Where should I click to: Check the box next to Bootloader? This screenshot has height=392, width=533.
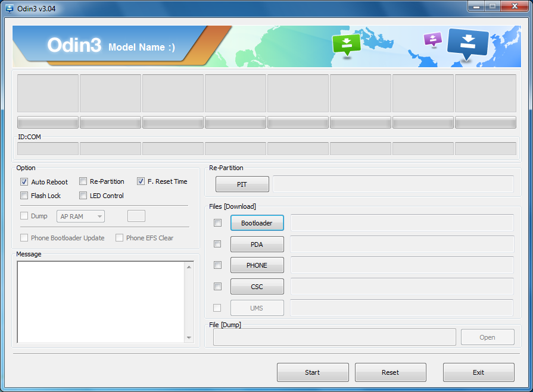coord(217,222)
